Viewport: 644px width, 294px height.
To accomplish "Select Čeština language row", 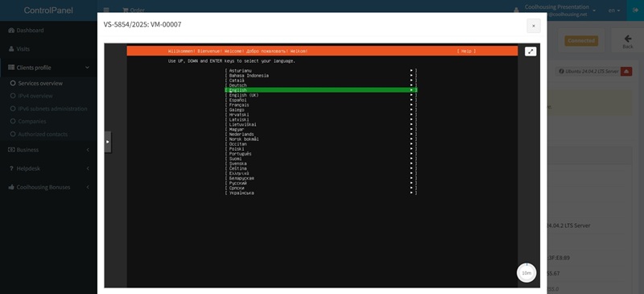I will (320, 168).
